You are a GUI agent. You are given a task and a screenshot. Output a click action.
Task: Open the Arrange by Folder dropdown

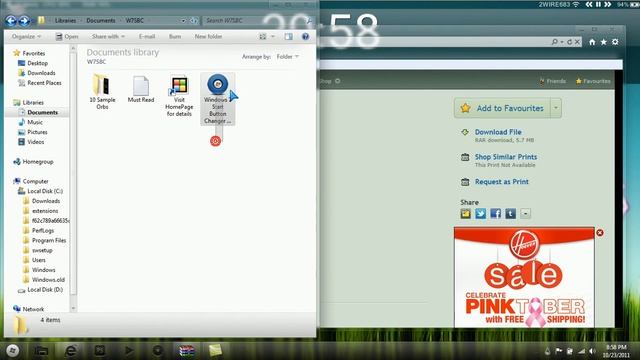(x=288, y=56)
